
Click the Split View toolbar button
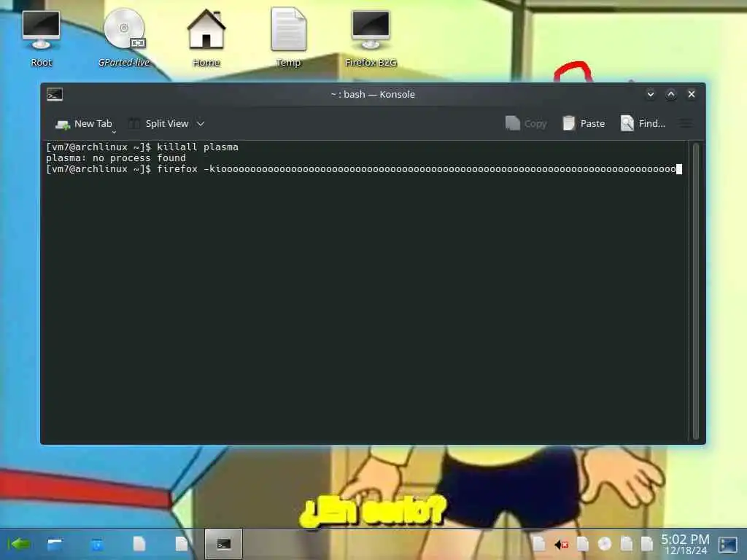159,124
